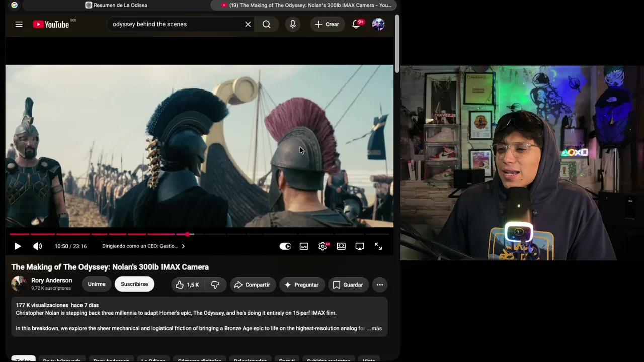Open the YouTube guide hamburger menu

coord(19,24)
